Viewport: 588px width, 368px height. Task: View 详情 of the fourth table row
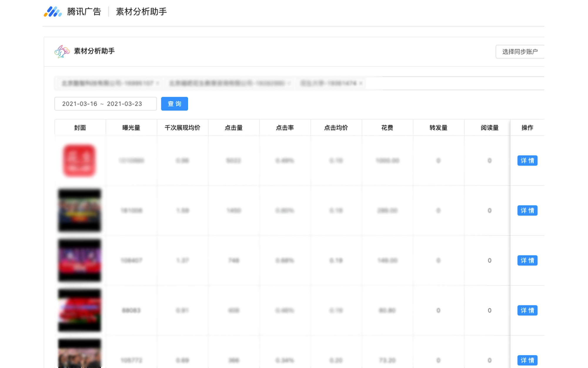coord(527,310)
